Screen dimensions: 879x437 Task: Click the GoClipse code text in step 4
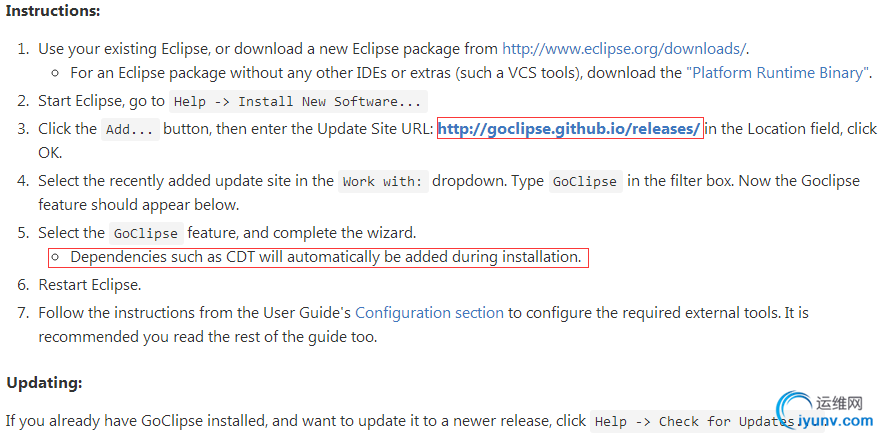click(x=585, y=182)
